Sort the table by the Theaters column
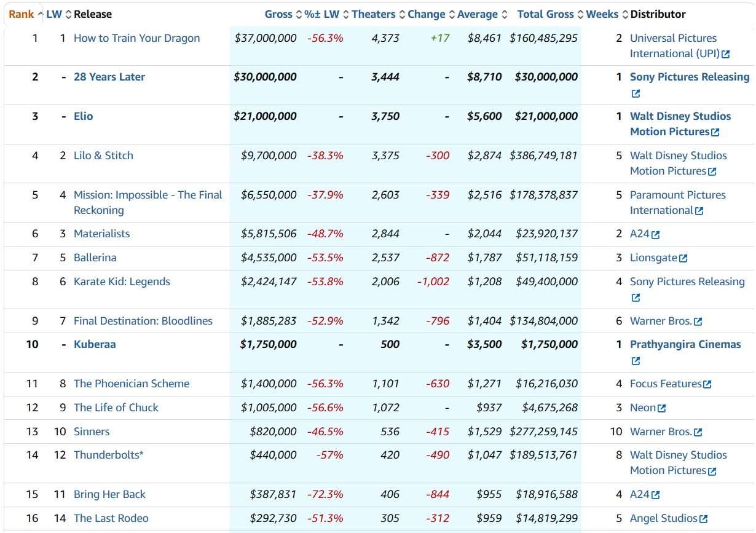This screenshot has width=756, height=533. pos(378,14)
